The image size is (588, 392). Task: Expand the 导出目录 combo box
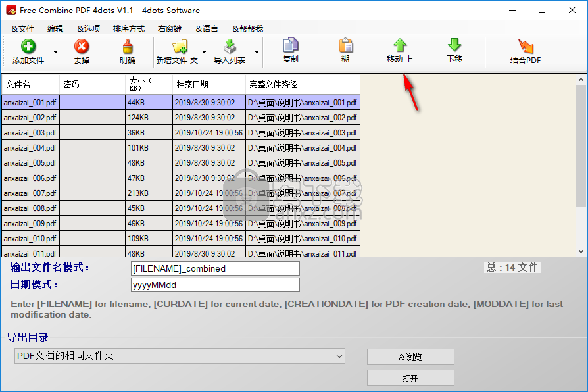(339, 356)
